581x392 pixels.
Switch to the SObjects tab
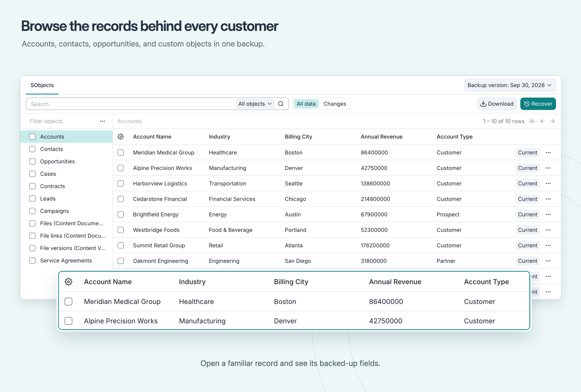pyautogui.click(x=42, y=85)
